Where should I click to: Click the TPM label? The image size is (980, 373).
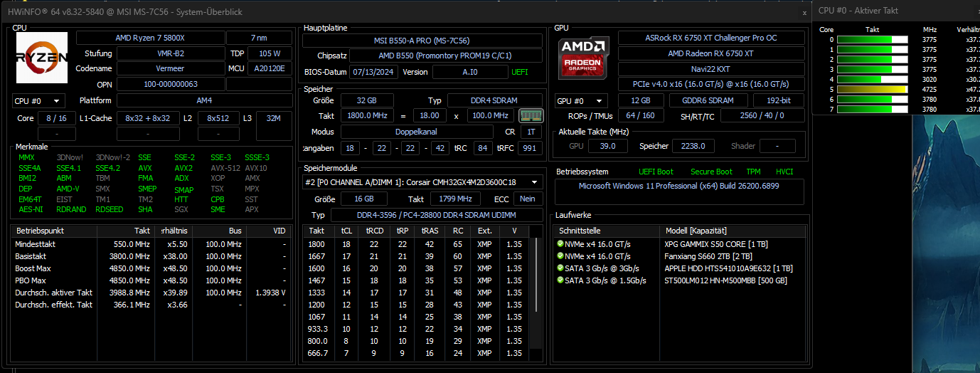[x=753, y=172]
